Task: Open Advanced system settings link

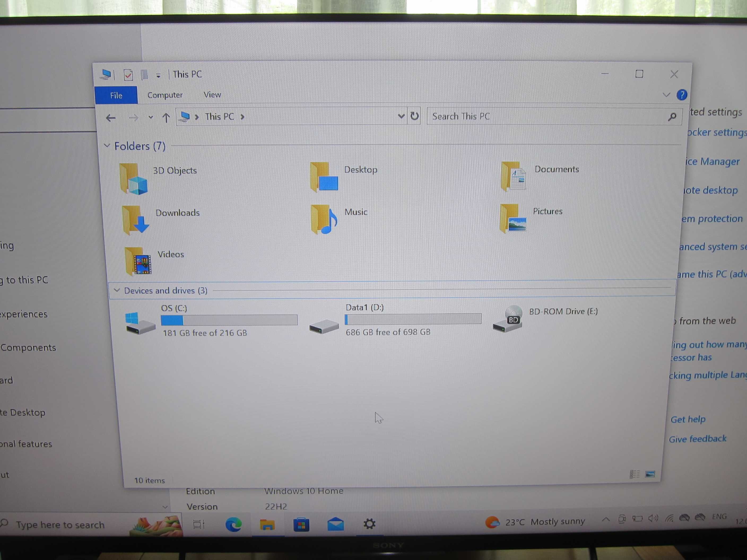Action: click(713, 247)
